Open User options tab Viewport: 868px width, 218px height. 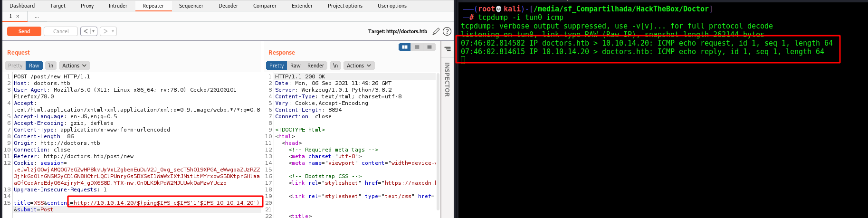click(x=392, y=6)
